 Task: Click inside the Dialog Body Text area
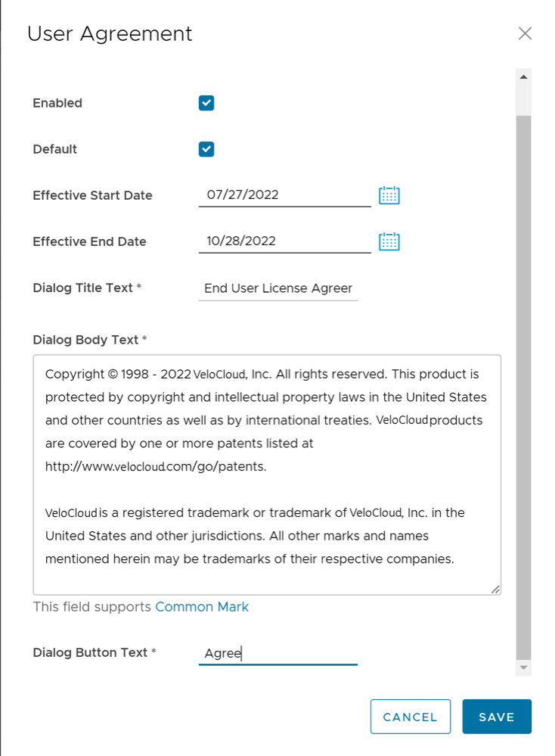[x=266, y=473]
